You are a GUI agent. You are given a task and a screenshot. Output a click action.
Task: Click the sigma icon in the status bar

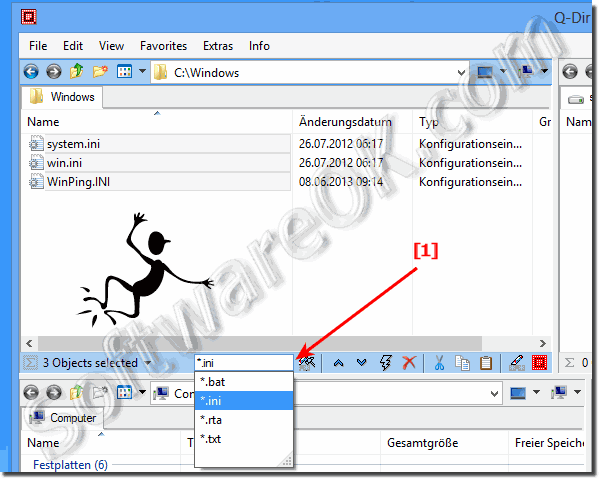(x=31, y=362)
